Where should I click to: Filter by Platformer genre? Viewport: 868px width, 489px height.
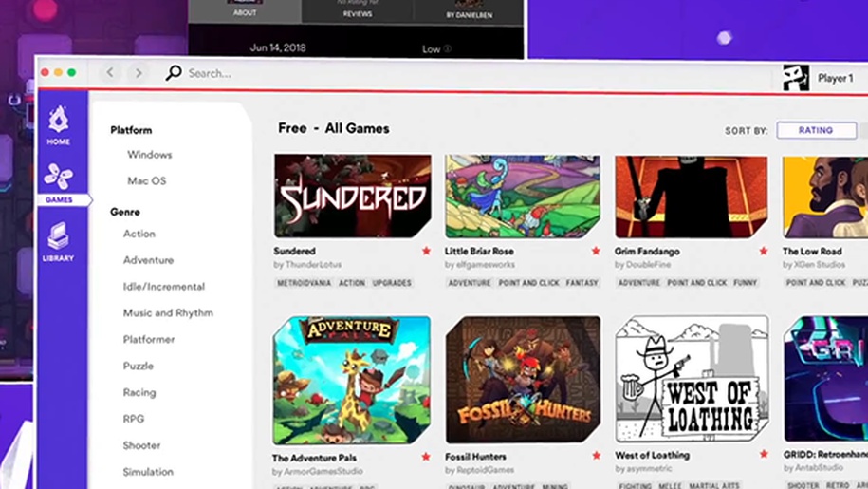pyautogui.click(x=149, y=340)
